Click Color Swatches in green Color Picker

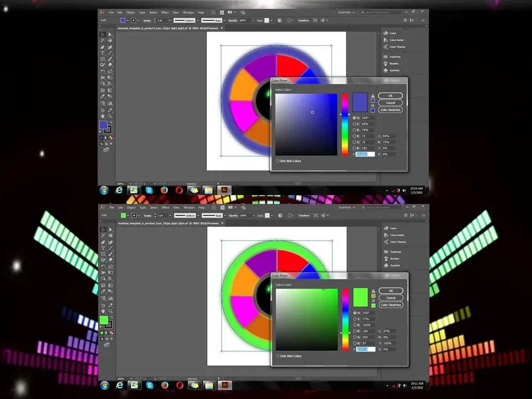391,305
